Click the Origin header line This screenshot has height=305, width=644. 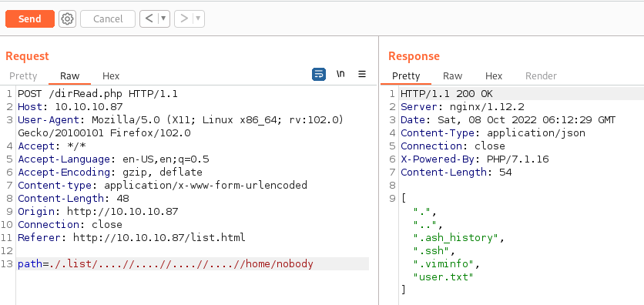[x=98, y=212]
